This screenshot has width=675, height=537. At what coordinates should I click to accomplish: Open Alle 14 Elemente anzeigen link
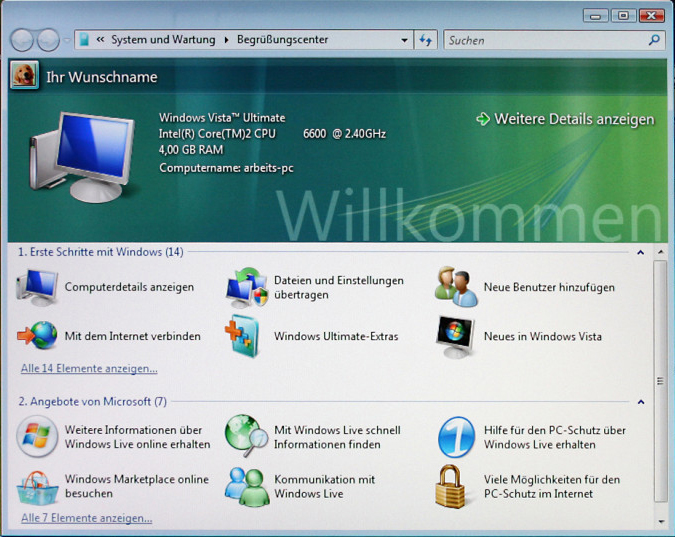[89, 369]
